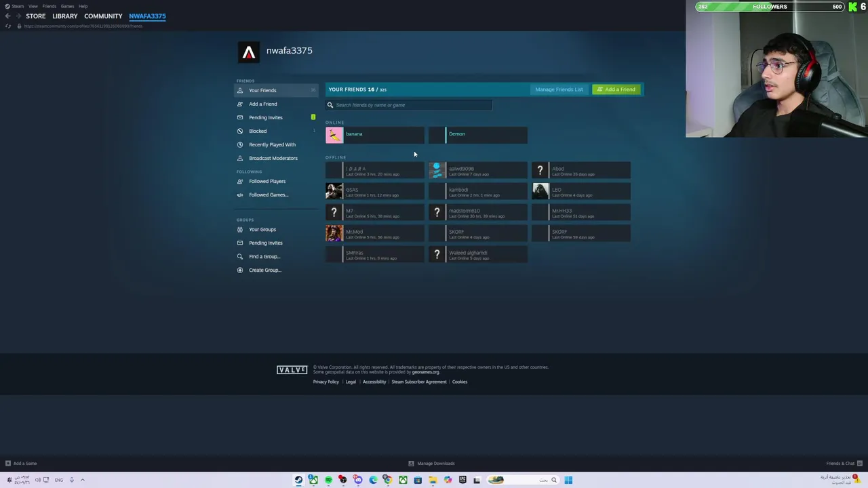Open Followed Games in the sidebar

coord(276,195)
